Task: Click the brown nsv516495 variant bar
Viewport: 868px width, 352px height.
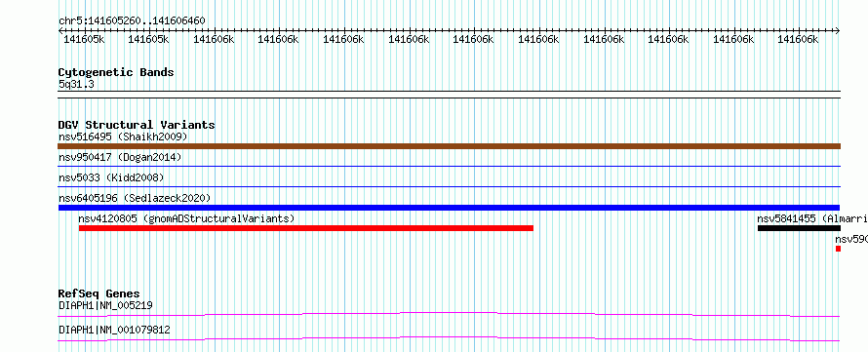Action: 449,146
